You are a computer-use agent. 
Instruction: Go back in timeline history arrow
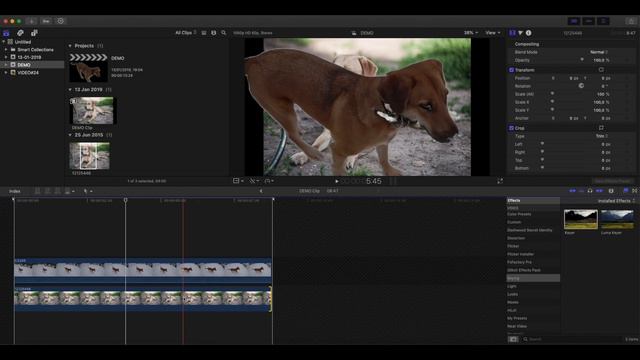[x=261, y=191]
